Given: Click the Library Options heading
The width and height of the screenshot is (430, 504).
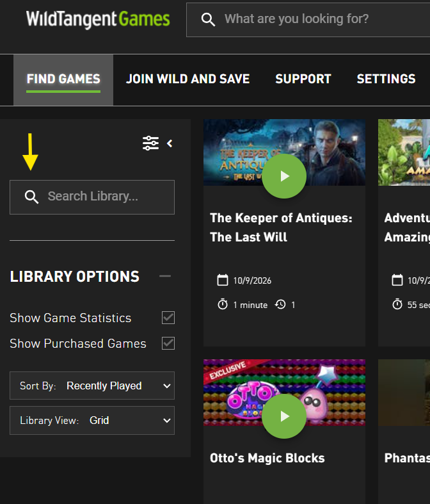Looking at the screenshot, I should tap(74, 277).
